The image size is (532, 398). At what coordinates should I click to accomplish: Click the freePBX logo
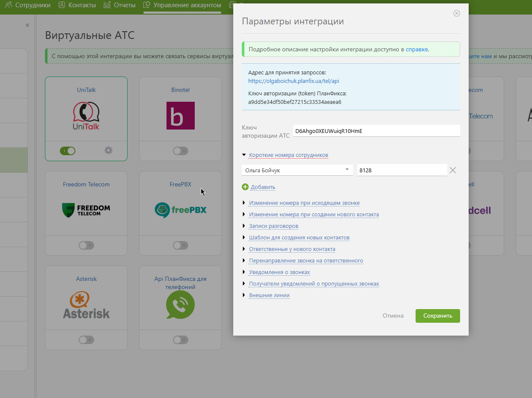(x=180, y=210)
